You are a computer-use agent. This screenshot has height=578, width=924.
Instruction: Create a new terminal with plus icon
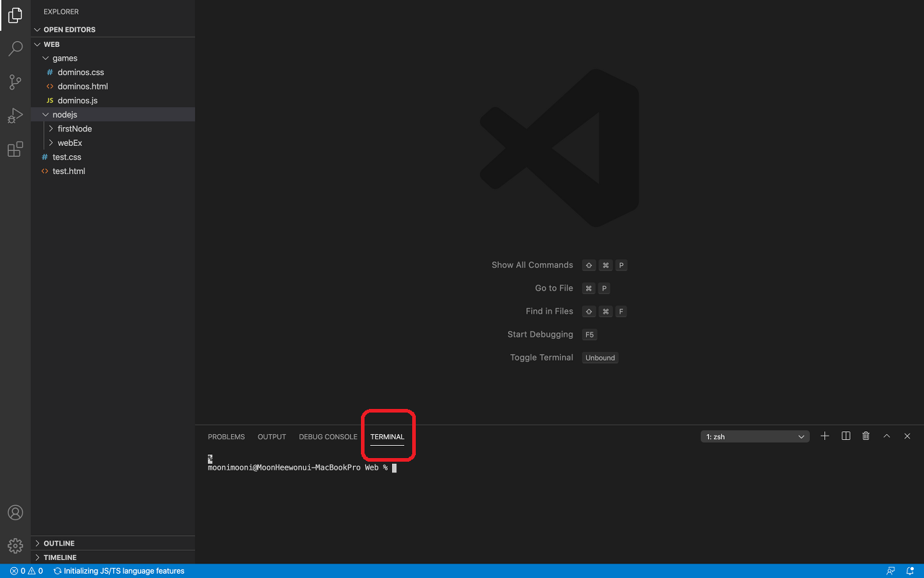click(x=824, y=436)
